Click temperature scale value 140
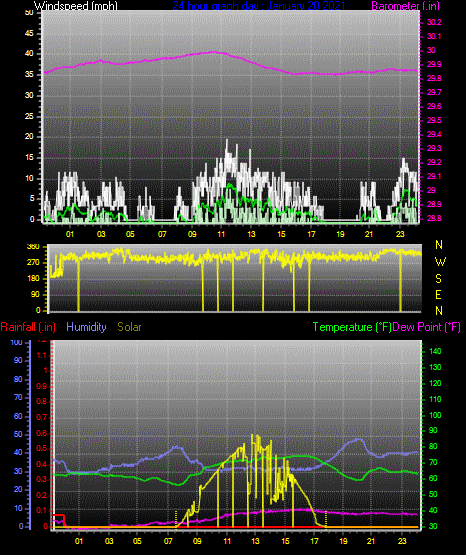Screen dimensions: 466x555 [435, 351]
